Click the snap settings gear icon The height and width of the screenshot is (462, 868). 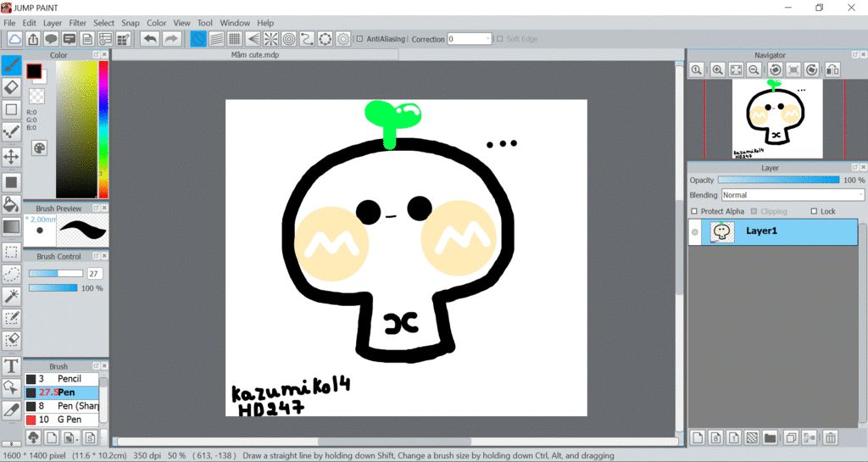tap(343, 39)
